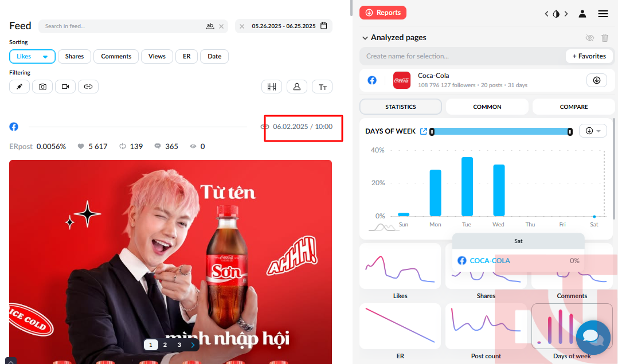Add selection to Favorites

(x=589, y=56)
